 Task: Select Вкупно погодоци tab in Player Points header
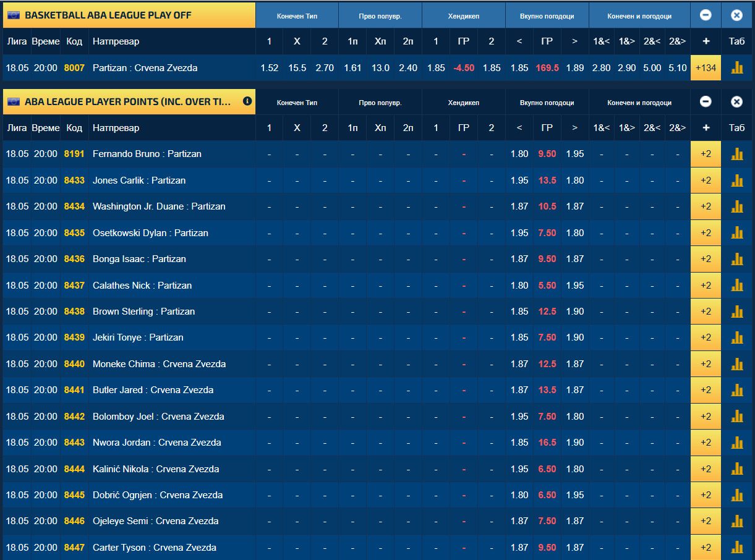(x=547, y=103)
